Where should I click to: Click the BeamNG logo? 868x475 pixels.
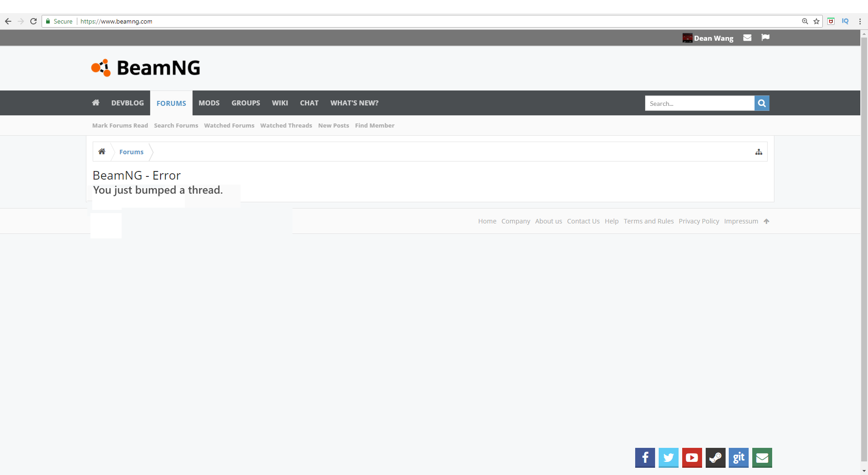[x=146, y=68]
